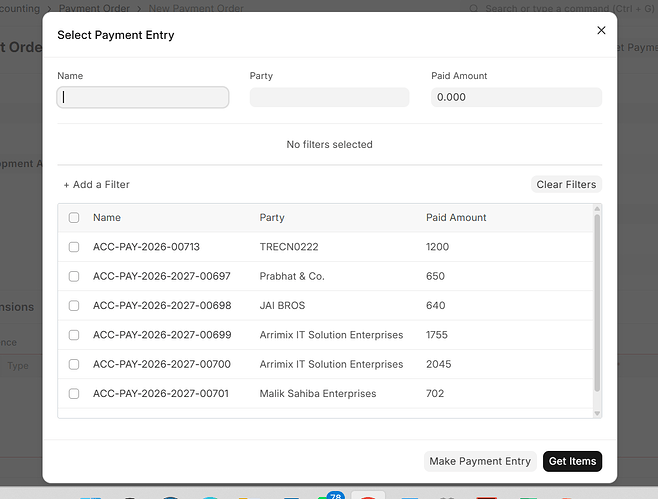Close the Select Payment Entry dialog

[601, 30]
